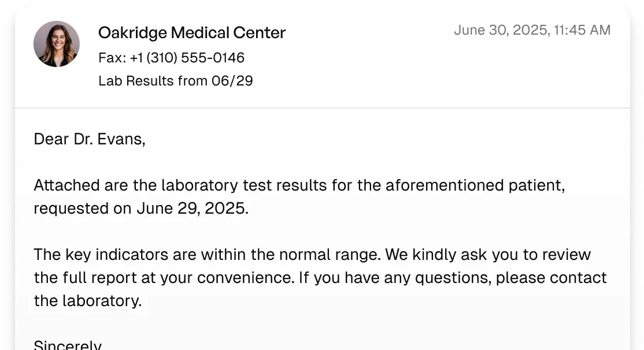The image size is (644, 350).
Task: Click the Oakridge Medical Center sender name
Action: 192,33
